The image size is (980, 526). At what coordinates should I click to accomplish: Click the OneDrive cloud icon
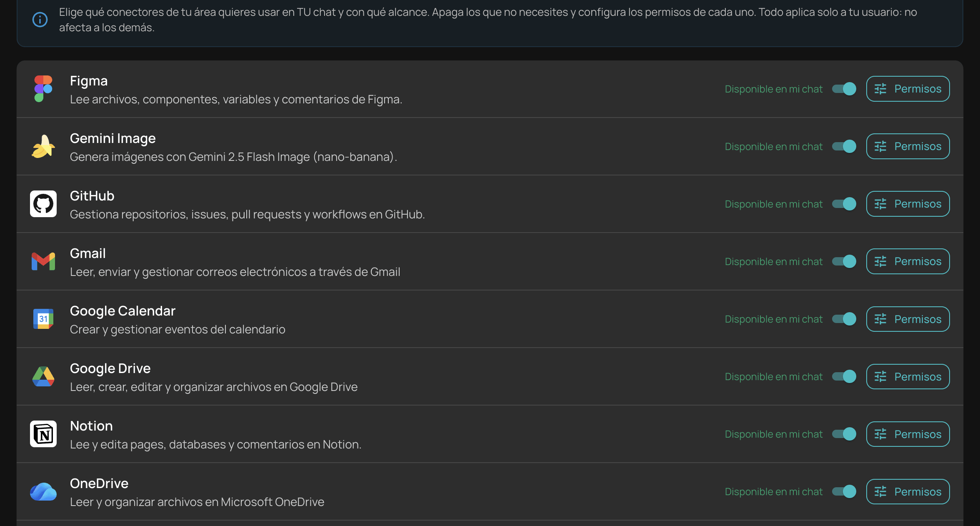43,491
